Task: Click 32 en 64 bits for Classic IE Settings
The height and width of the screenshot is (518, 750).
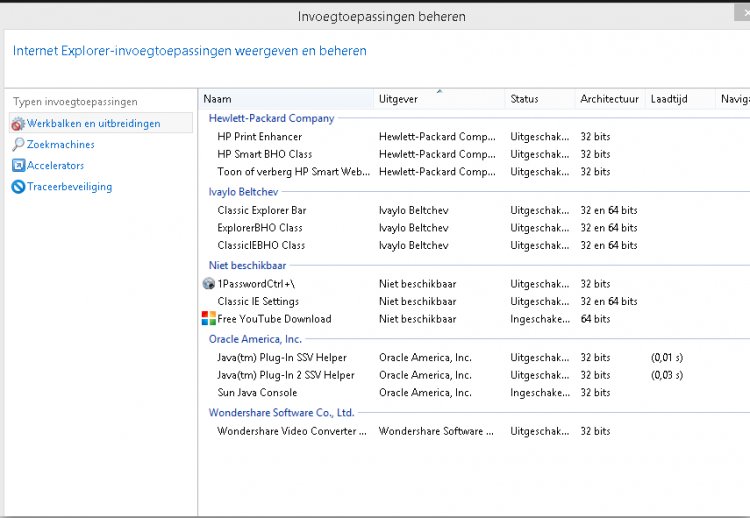Action: click(609, 302)
